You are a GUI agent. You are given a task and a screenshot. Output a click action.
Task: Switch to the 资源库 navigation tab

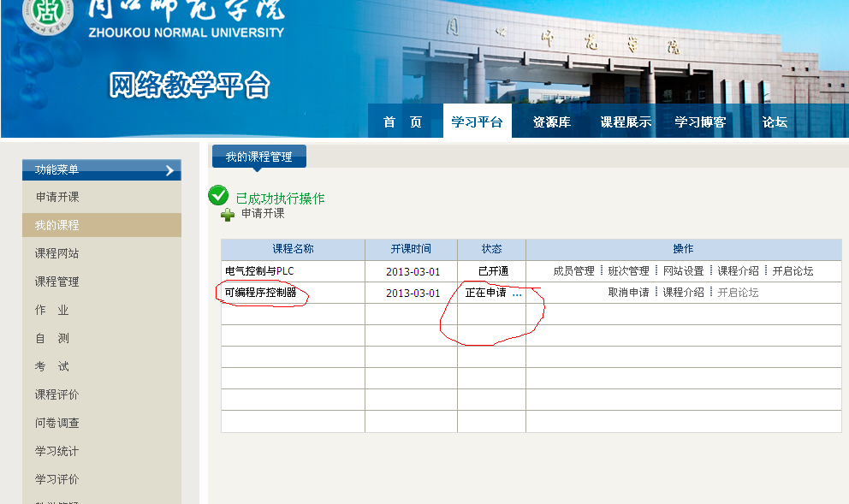pyautogui.click(x=551, y=122)
